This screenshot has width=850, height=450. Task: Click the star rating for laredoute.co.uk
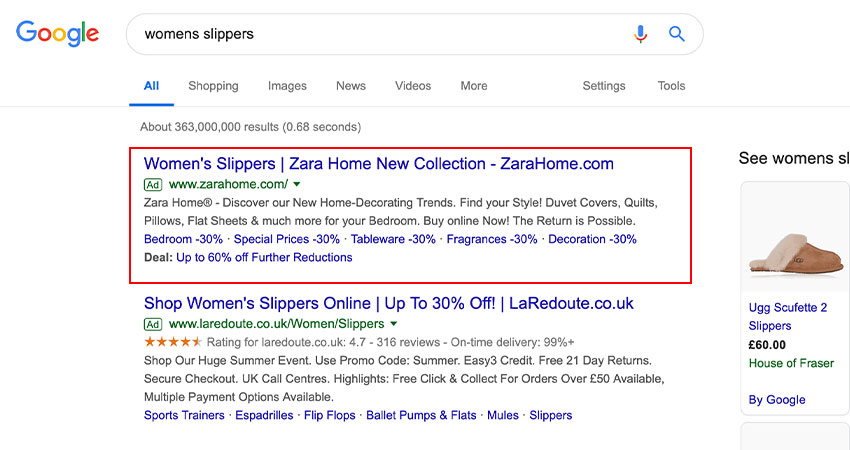click(x=173, y=342)
